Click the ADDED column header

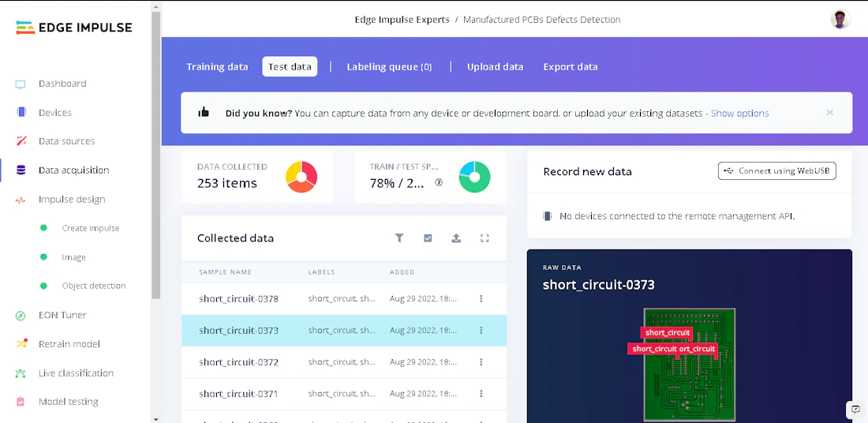pyautogui.click(x=402, y=271)
